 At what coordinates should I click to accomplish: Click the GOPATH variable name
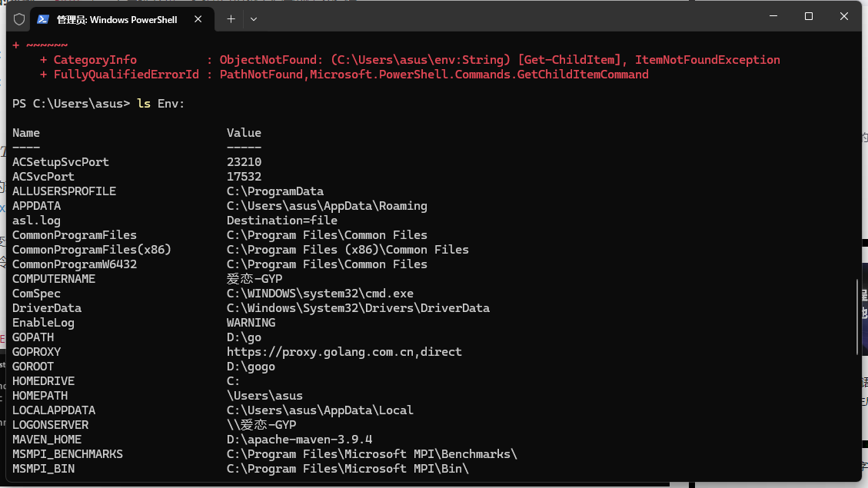[x=33, y=337]
